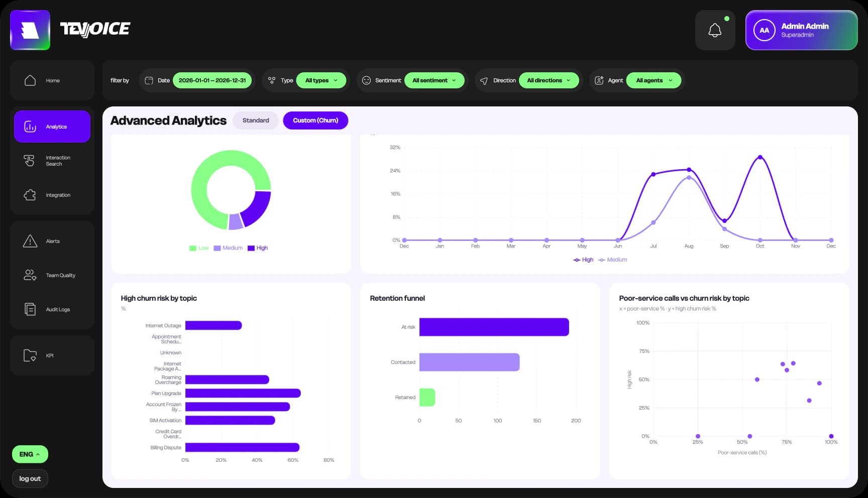Click the Alerts warning triangle icon
Viewport: 868px width, 498px height.
(x=30, y=241)
